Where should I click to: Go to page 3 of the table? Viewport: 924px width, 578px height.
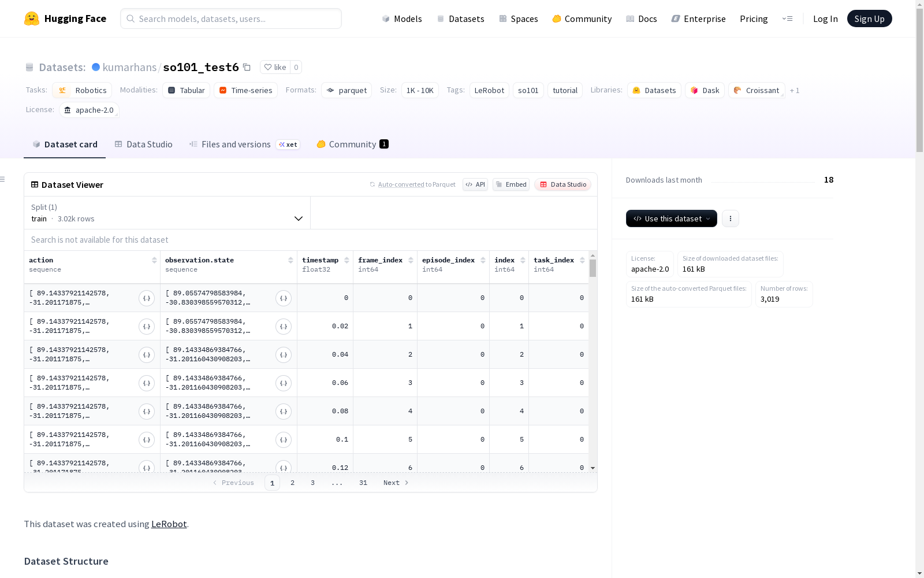312,483
